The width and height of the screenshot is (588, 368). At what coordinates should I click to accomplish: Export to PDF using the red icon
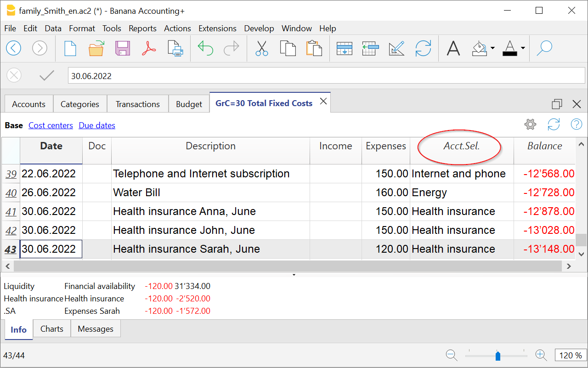click(x=149, y=48)
